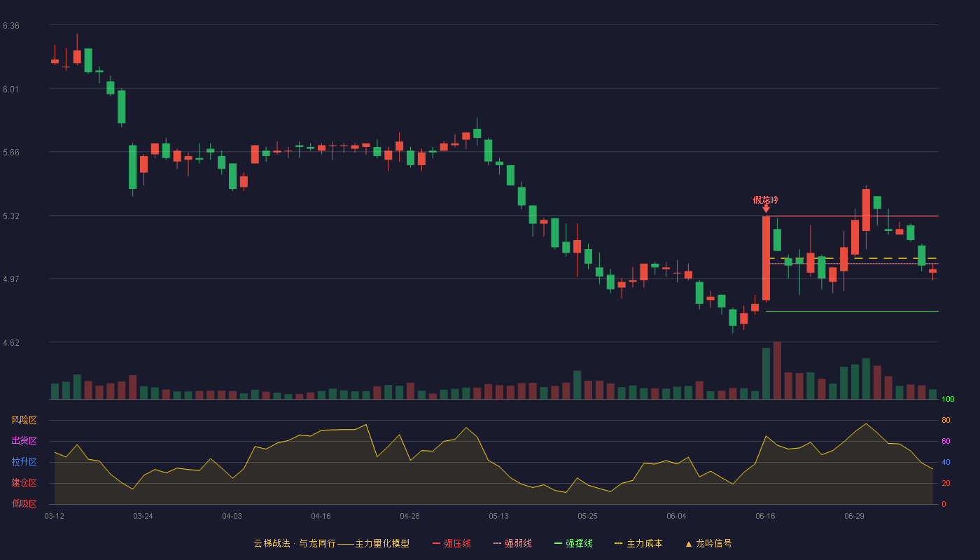Toggle the 龙吟信号 legend entry
Screen dimensions: 980x560
(x=708, y=543)
